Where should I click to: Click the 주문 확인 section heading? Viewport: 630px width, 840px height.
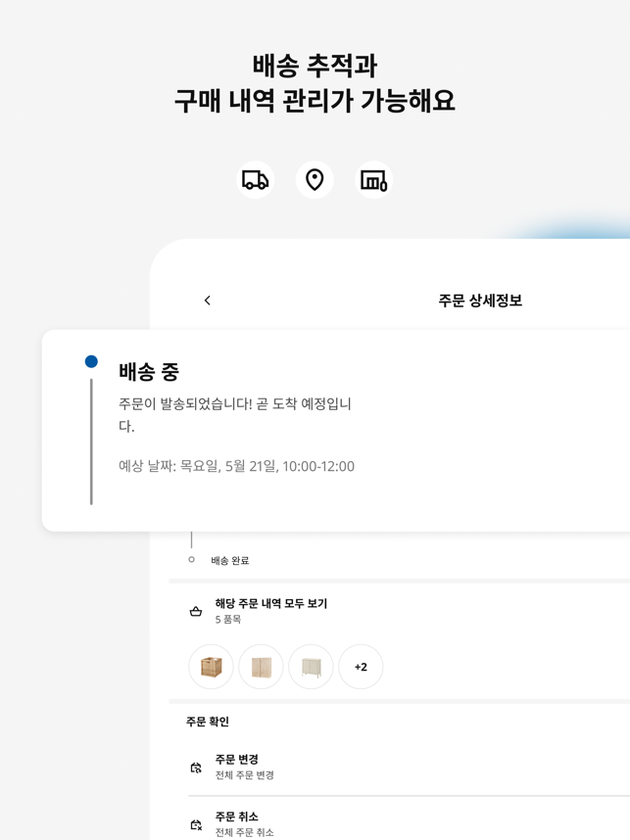pos(208,722)
